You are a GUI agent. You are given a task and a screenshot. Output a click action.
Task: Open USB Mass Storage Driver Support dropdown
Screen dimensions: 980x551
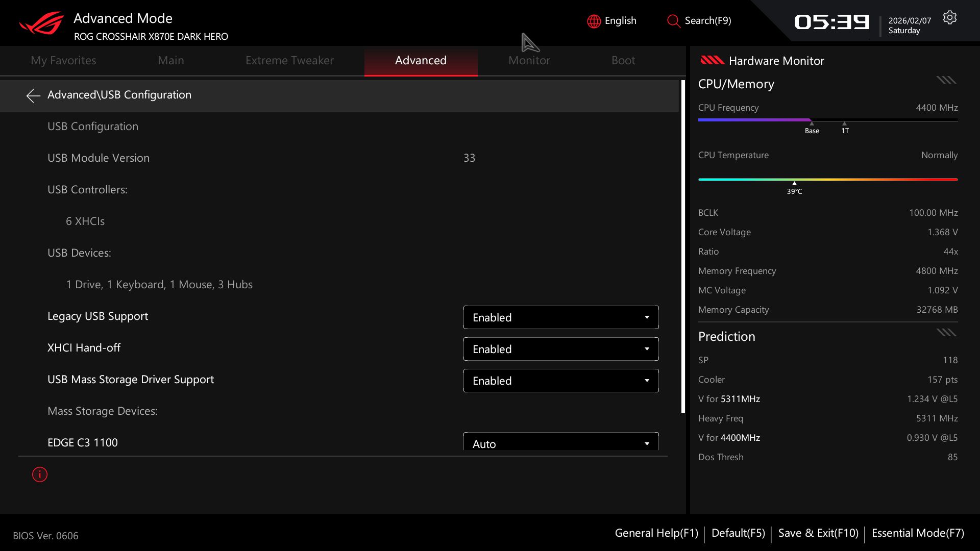point(560,381)
